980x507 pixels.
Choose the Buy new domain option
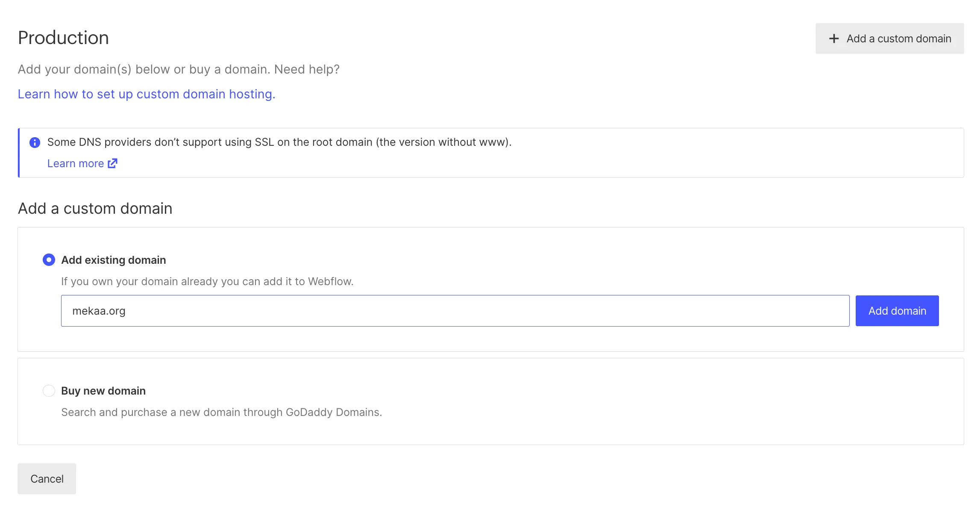pyautogui.click(x=49, y=390)
